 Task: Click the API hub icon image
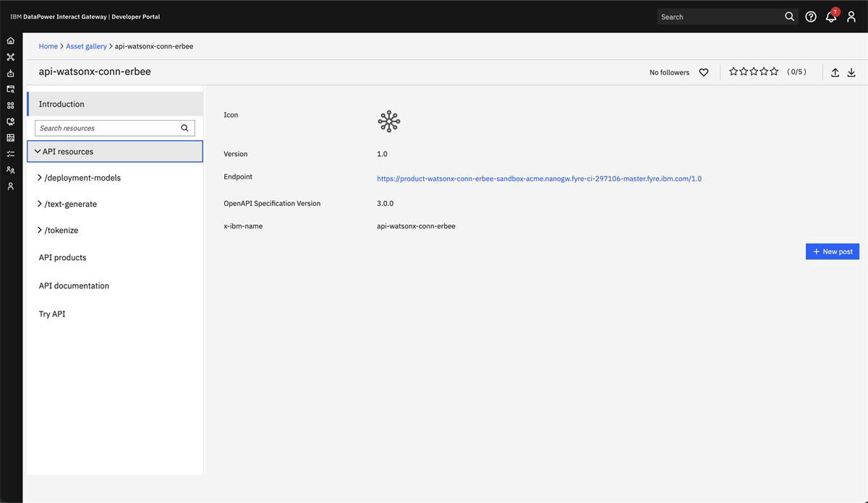(x=389, y=121)
